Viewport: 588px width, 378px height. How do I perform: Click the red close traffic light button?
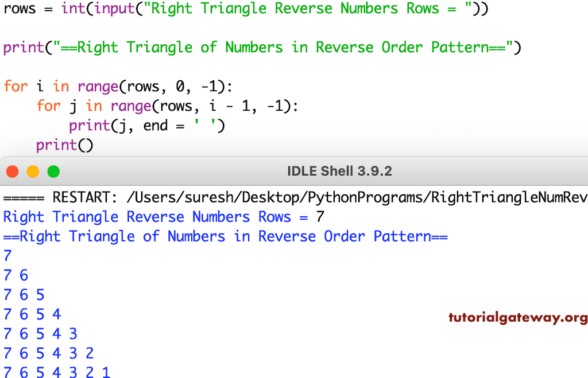pos(13,171)
